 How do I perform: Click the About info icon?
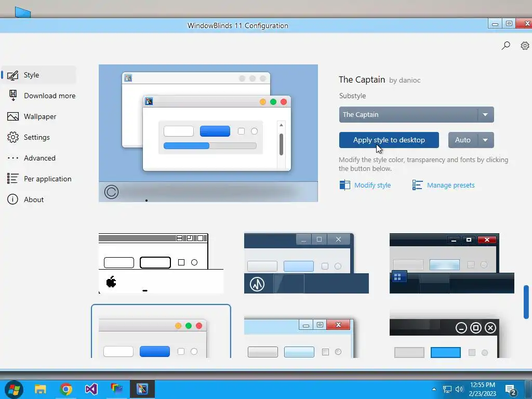coord(13,199)
